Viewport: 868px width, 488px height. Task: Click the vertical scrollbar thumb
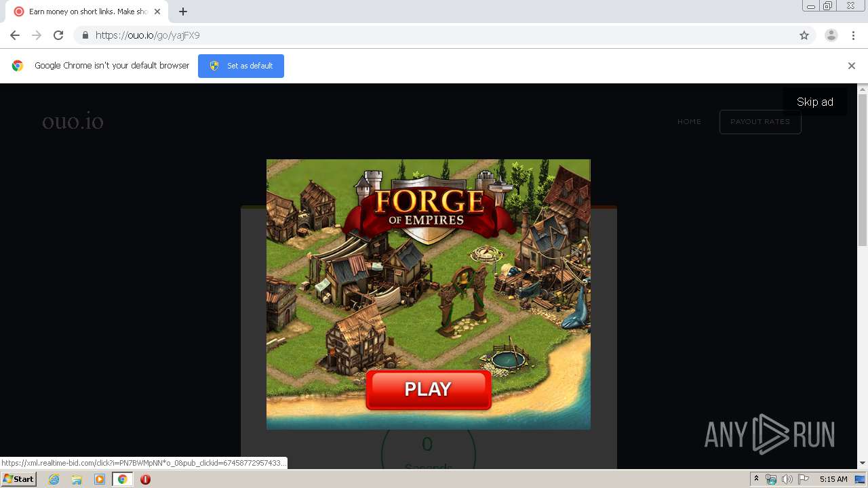863,170
